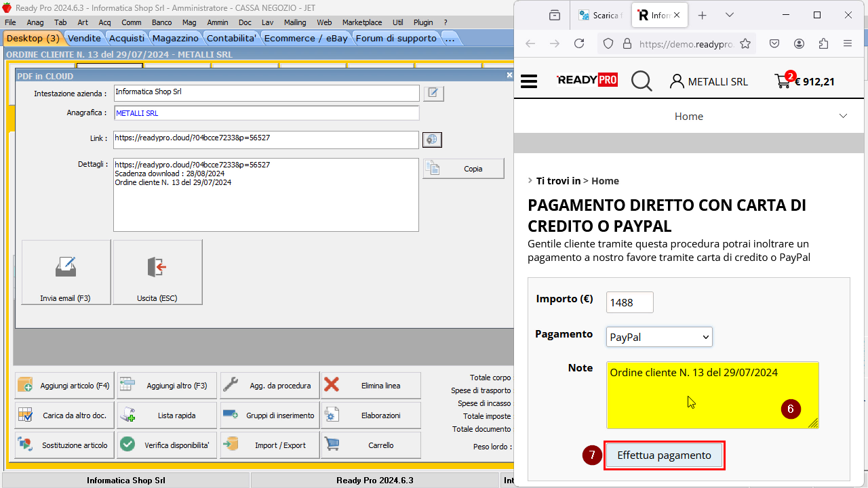Click Uscita (ESC) button
Viewport: 868px width, 488px height.
[158, 272]
